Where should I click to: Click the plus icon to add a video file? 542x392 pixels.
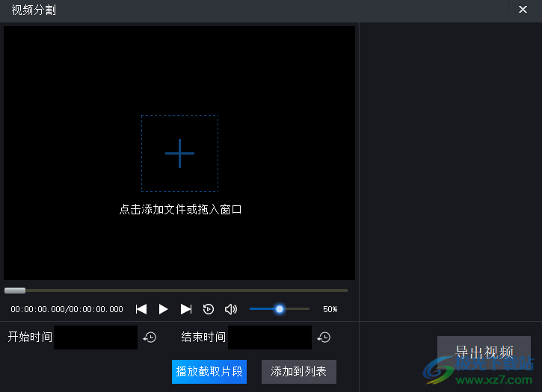[179, 153]
